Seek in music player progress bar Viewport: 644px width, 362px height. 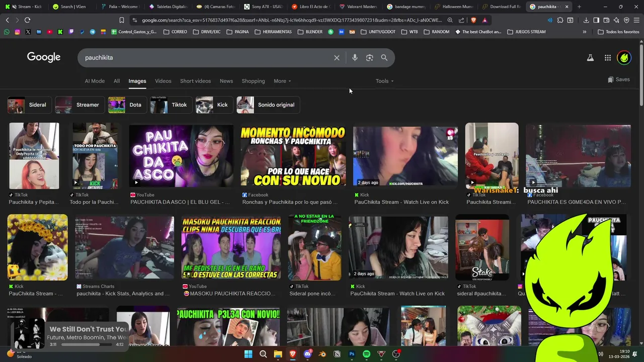87,344
